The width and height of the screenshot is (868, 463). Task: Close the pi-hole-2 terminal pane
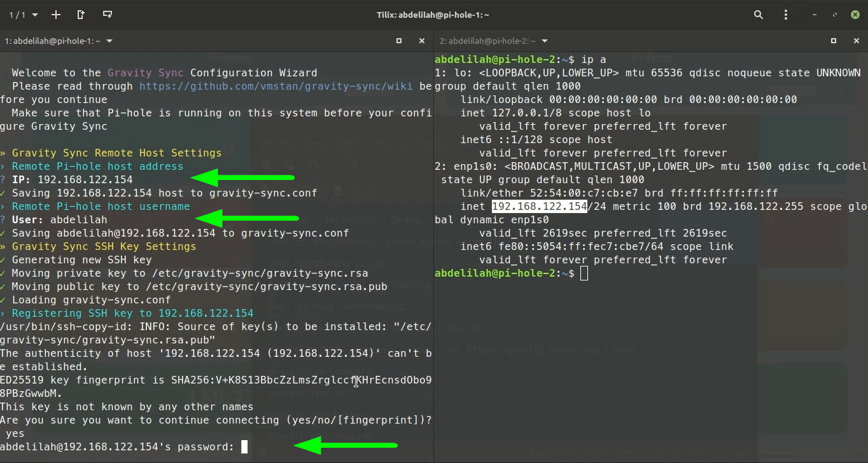(856, 41)
